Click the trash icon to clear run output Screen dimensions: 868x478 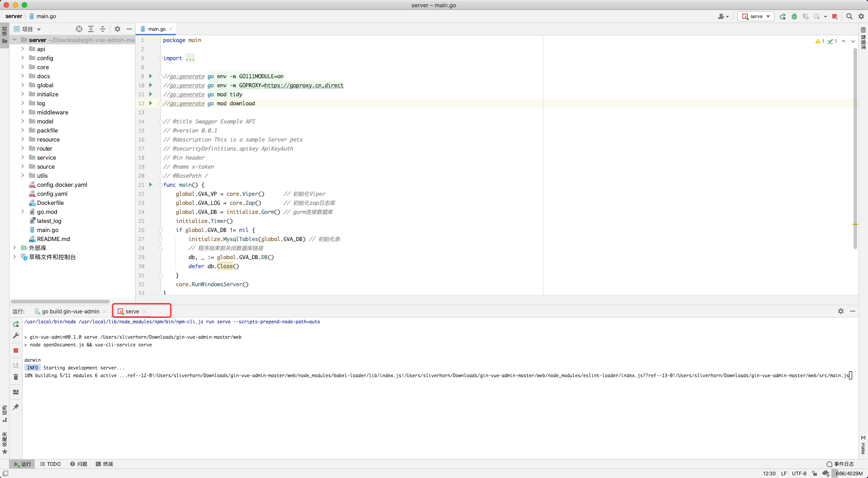[16, 377]
